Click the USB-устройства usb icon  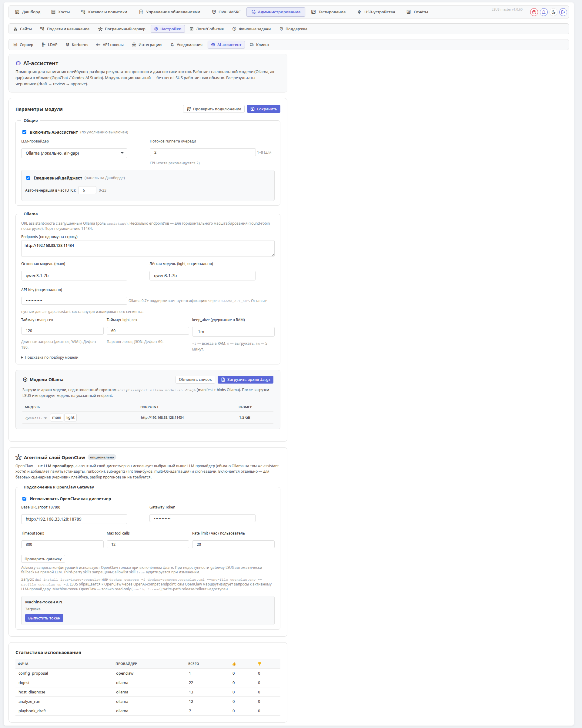pyautogui.click(x=359, y=12)
